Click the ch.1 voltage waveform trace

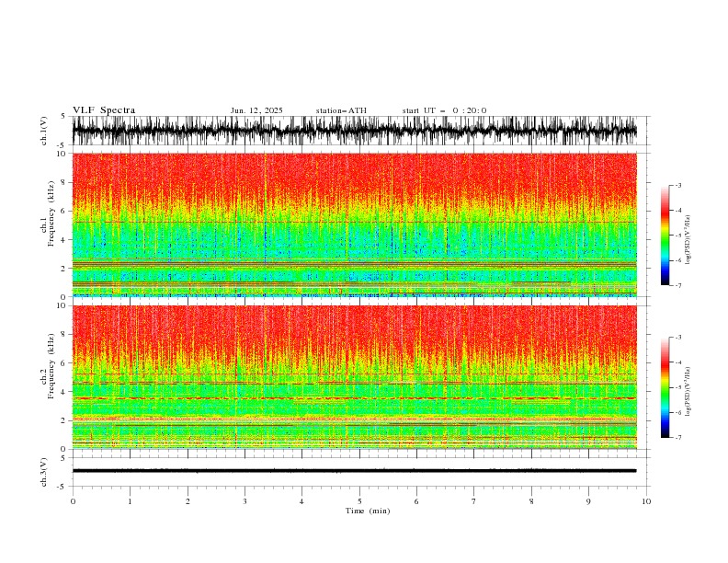click(x=354, y=131)
